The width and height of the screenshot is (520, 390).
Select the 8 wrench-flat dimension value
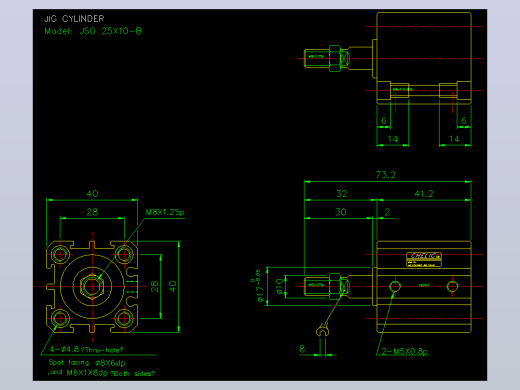pyautogui.click(x=302, y=349)
